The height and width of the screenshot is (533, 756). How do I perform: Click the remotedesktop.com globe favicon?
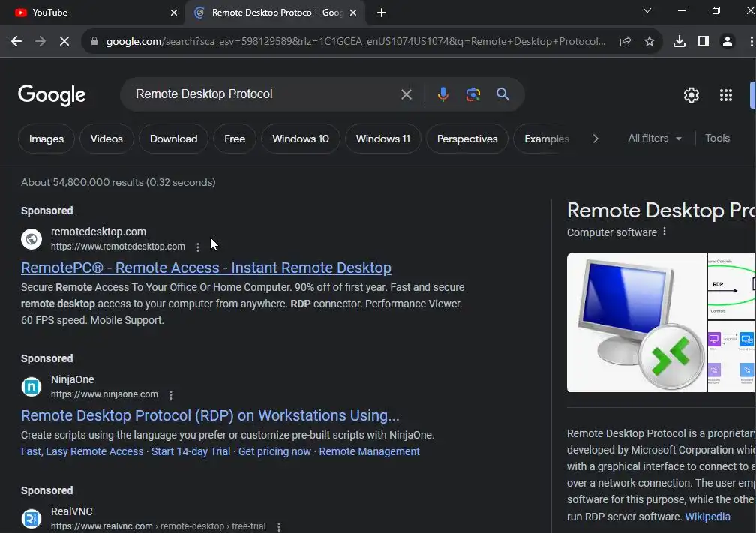(31, 239)
